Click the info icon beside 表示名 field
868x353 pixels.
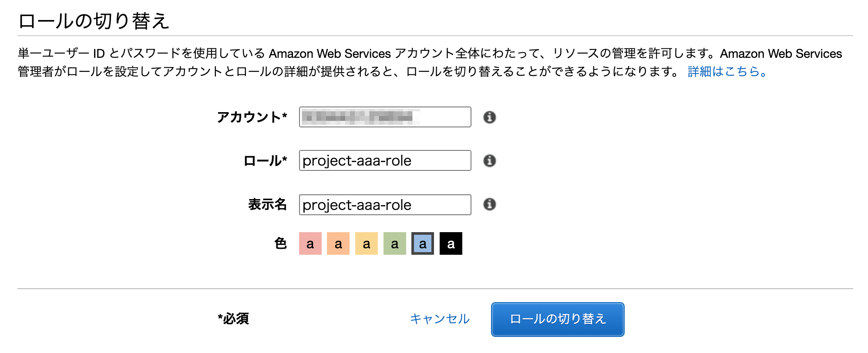(490, 204)
